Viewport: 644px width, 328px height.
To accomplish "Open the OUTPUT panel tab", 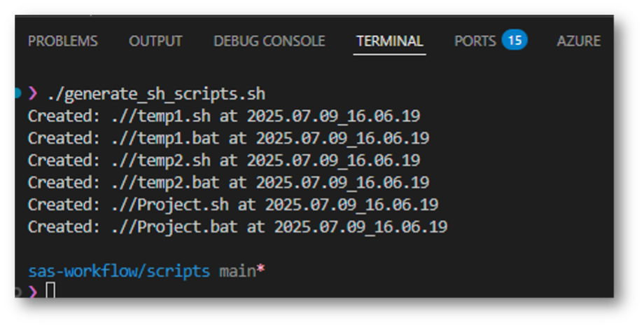I will click(x=155, y=41).
